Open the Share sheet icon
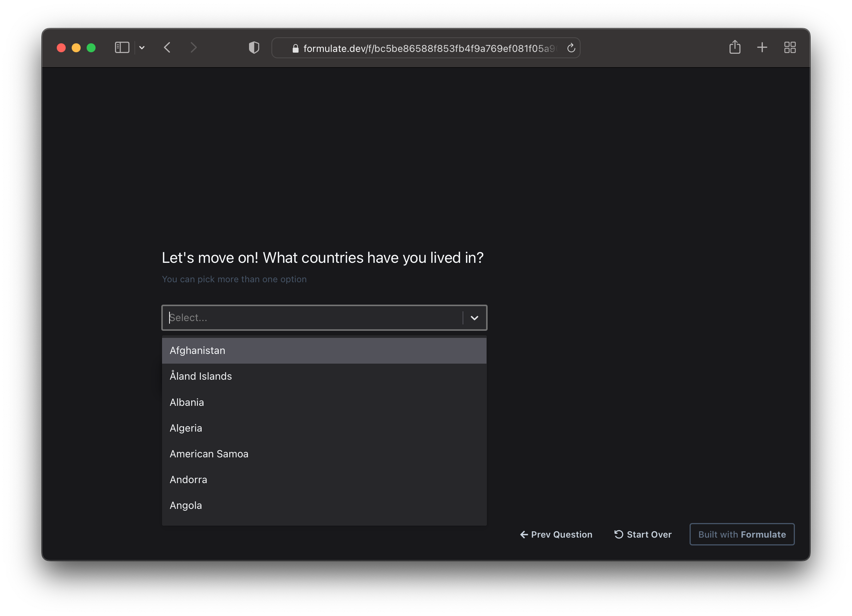Viewport: 852px width, 616px height. pyautogui.click(x=734, y=47)
